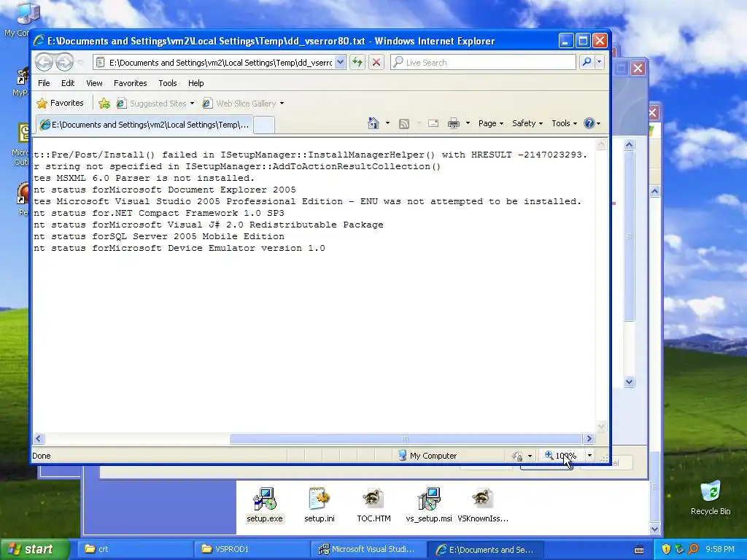The height and width of the screenshot is (560, 747).
Task: Open a new blank tab
Action: 264,125
